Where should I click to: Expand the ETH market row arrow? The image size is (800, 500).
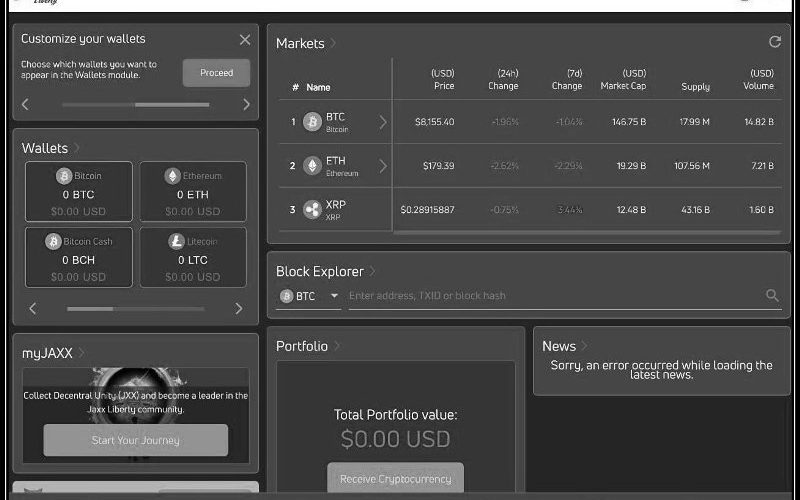pyautogui.click(x=383, y=166)
